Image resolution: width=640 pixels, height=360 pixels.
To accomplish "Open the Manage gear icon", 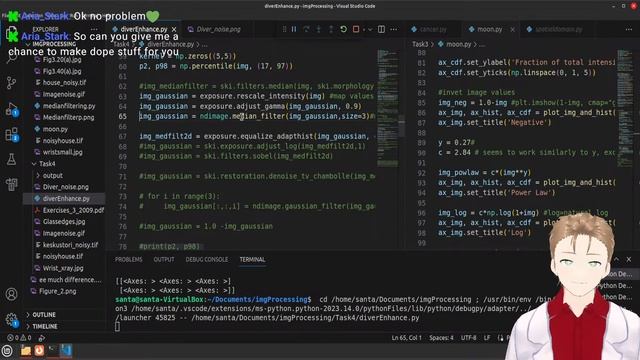I will (x=11, y=319).
